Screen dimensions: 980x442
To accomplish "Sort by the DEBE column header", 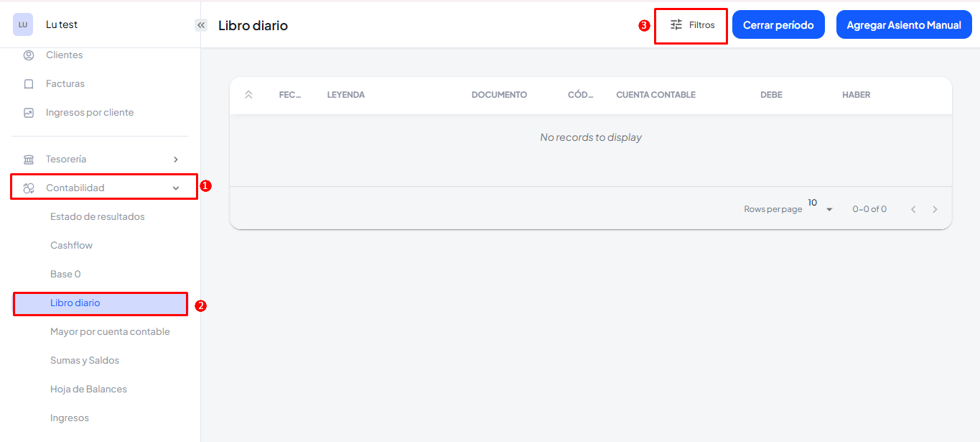I will [x=771, y=95].
